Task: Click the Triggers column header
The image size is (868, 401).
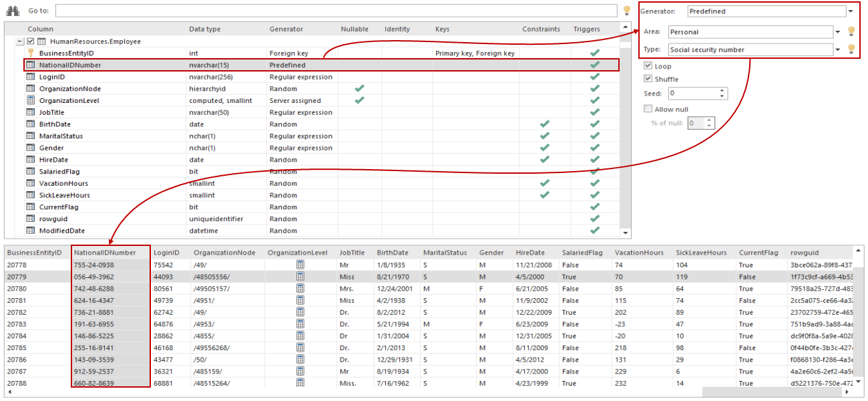Action: (586, 29)
